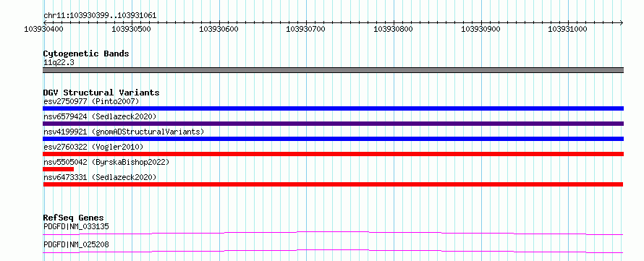Click the chr11:103930399..103931061 region label
Screen dimensions: 644x261
pos(100,16)
